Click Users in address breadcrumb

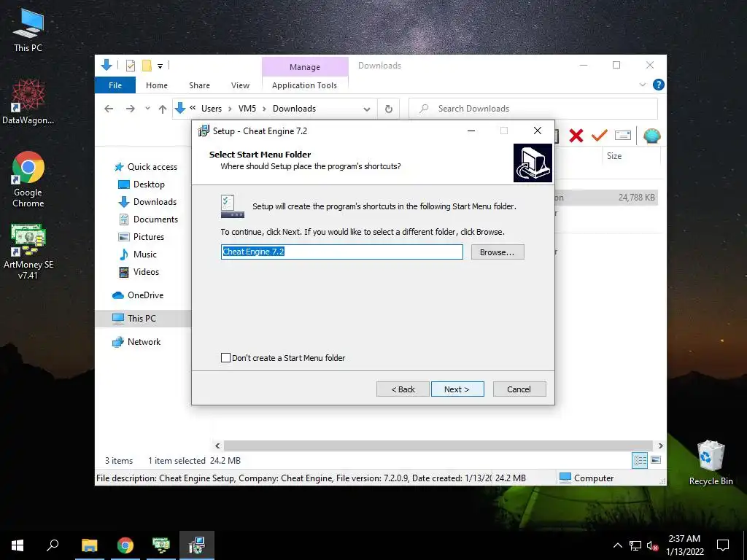(x=212, y=109)
